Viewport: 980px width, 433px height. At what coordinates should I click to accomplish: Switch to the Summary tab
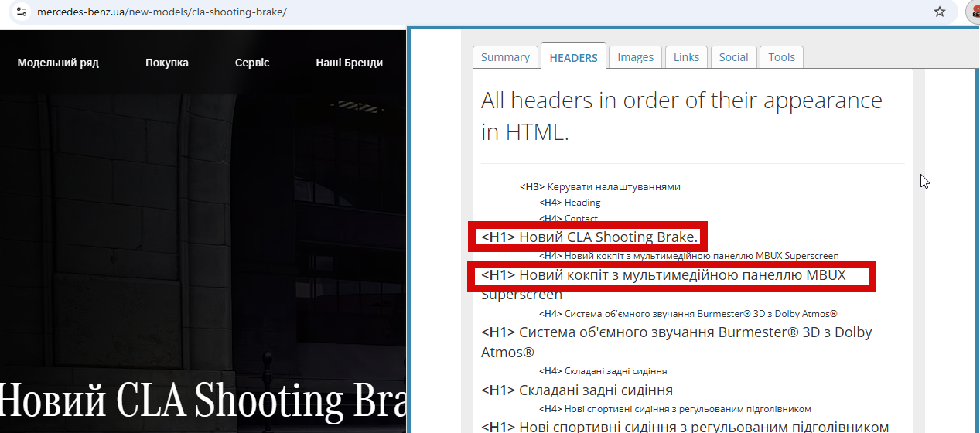[x=505, y=57]
